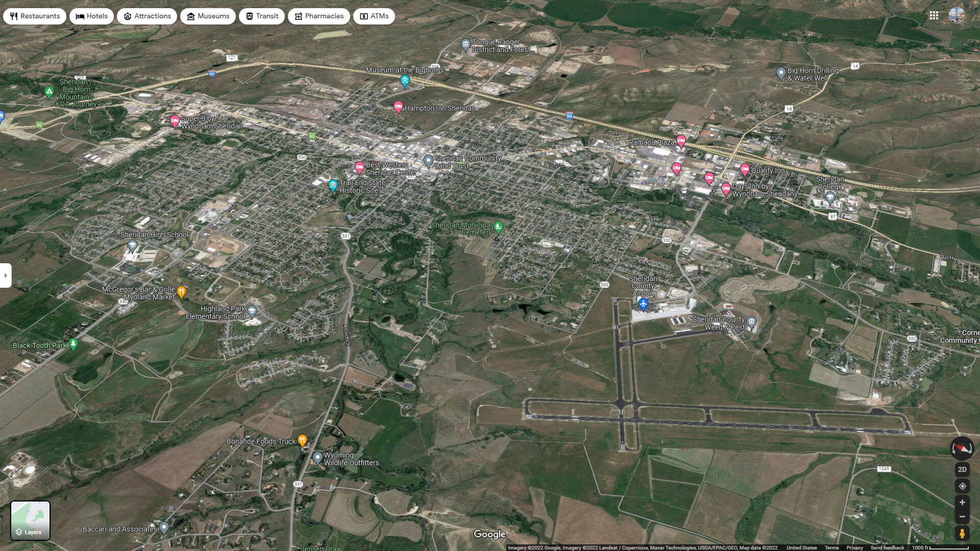Screen dimensions: 980x551
Task: Toggle the 1000 ft scale bar units
Action: pyautogui.click(x=940, y=547)
